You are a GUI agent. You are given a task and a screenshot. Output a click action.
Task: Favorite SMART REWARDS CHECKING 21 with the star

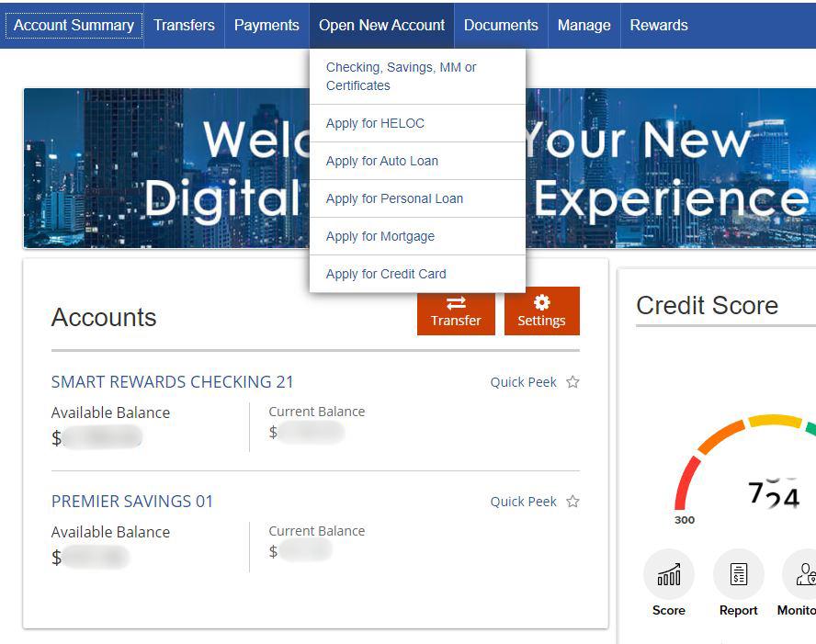572,381
